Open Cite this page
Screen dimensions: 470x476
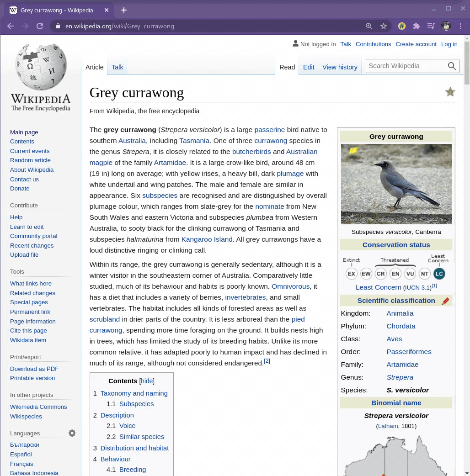click(28, 330)
